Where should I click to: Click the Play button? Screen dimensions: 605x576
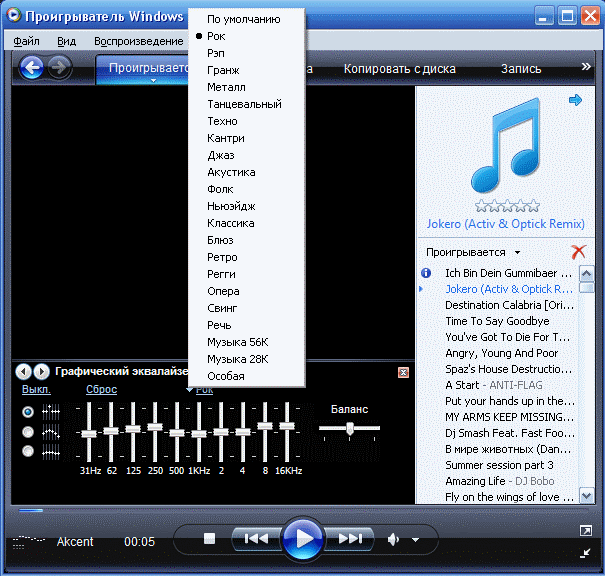click(x=301, y=540)
